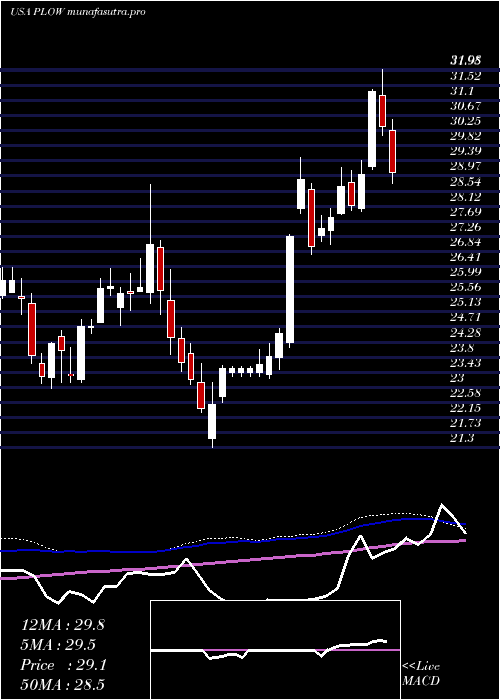The image size is (500, 700).
Task: Click the blue moving average line
Action: (x=232, y=542)
